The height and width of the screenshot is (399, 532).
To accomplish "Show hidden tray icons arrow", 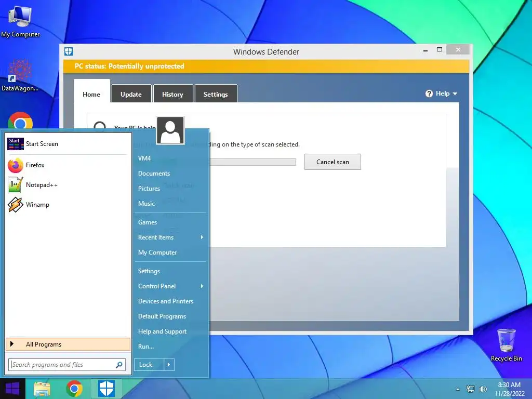I will pos(458,389).
